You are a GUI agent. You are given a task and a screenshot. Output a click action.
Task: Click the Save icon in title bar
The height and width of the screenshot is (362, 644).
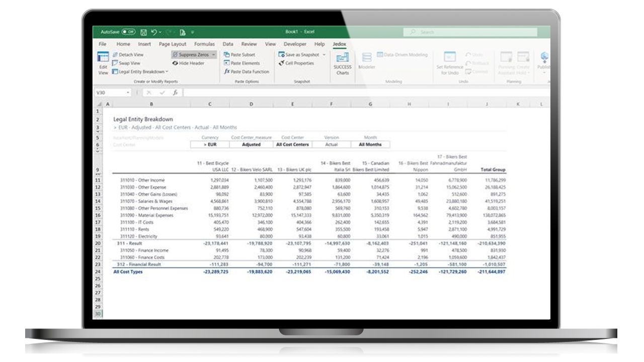point(143,32)
